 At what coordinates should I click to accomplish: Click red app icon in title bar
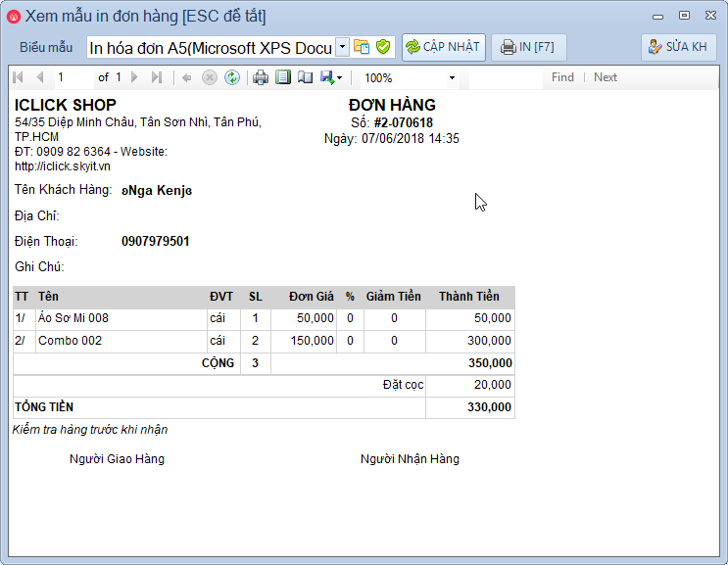pyautogui.click(x=14, y=17)
